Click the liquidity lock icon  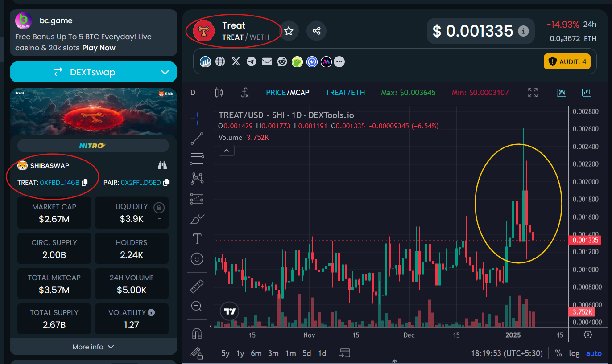[159, 207]
